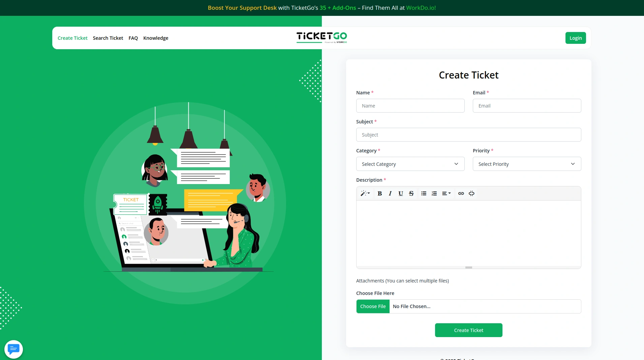Go to Search Ticket page
This screenshot has height=360, width=644.
(108, 38)
